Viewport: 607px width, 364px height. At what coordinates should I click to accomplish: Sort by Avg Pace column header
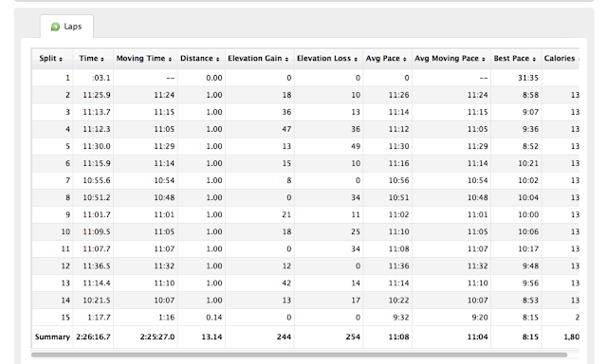point(386,59)
